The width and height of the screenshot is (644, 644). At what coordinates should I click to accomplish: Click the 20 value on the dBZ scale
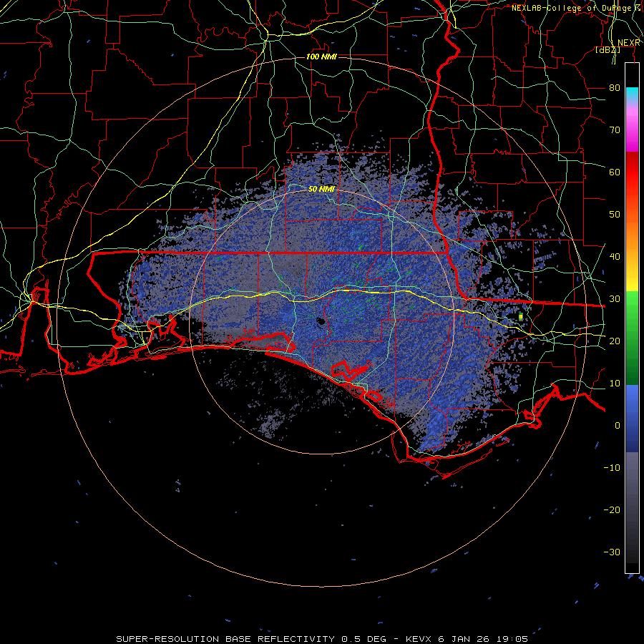pyautogui.click(x=615, y=341)
